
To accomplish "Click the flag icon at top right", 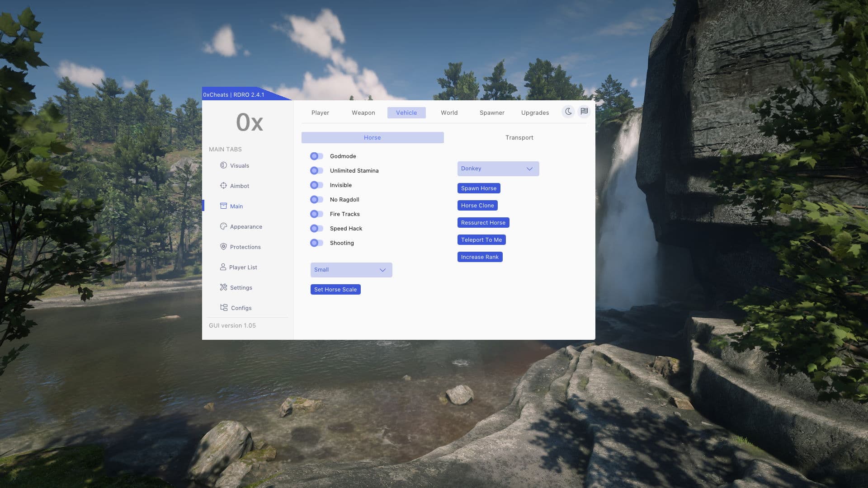I will (584, 112).
